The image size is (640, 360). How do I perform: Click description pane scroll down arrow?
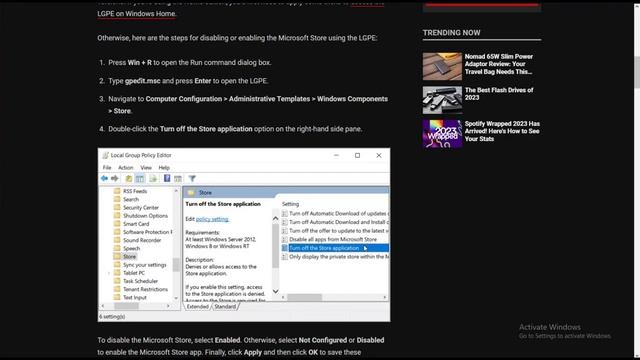(276, 291)
